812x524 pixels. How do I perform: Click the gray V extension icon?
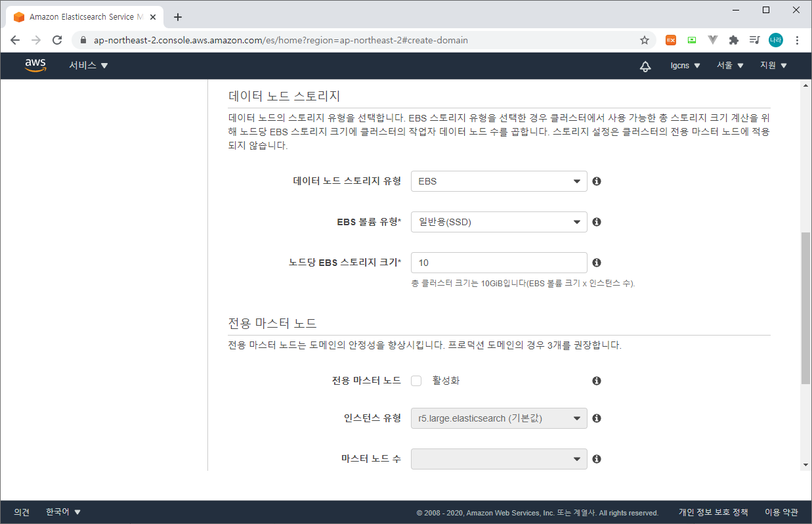(713, 40)
